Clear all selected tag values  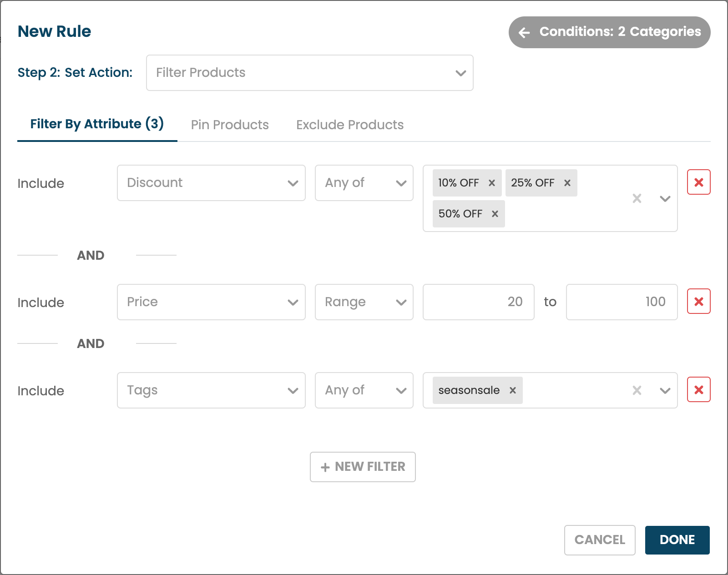[637, 390]
